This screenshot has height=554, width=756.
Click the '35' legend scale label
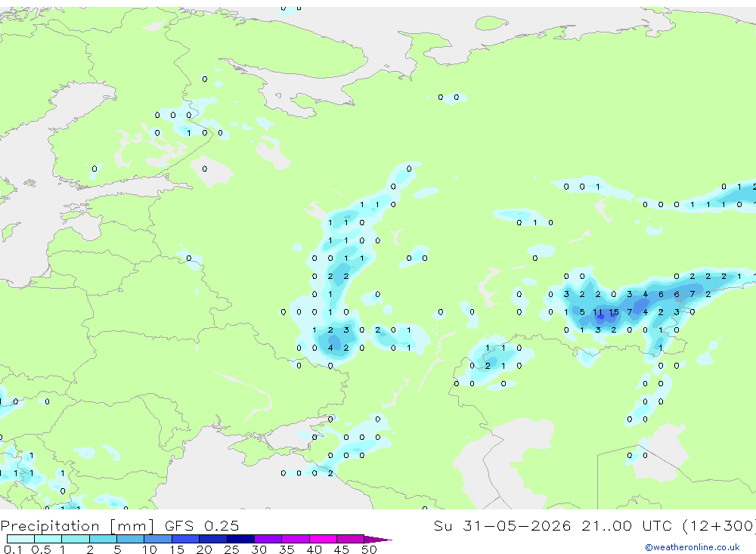[x=287, y=549]
